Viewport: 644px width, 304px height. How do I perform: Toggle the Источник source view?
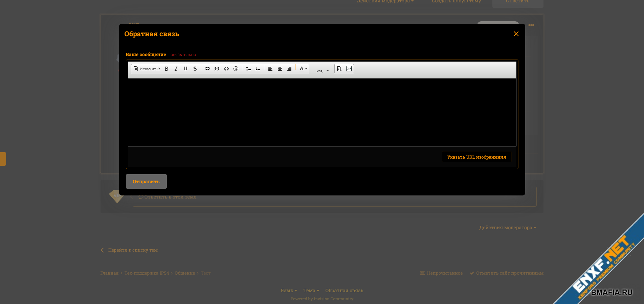pyautogui.click(x=147, y=69)
